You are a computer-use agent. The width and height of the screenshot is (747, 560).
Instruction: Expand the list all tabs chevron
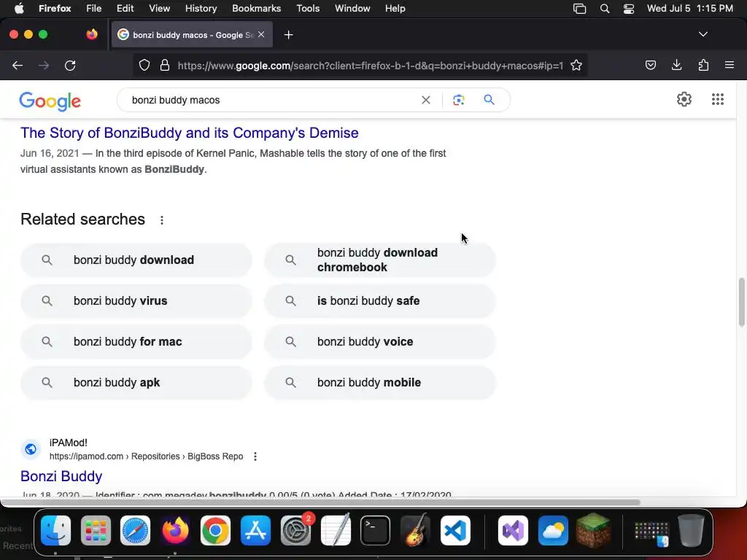click(x=703, y=34)
